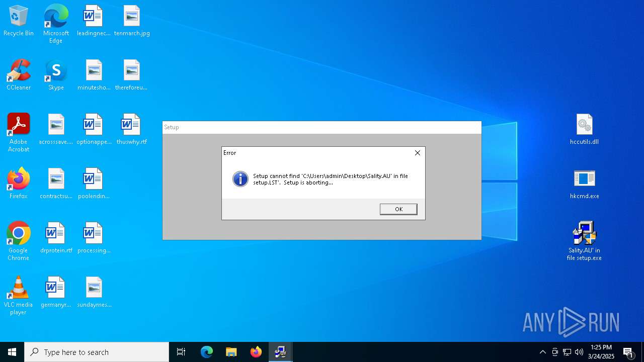Open the volume tray icon
Image resolution: width=644 pixels, height=362 pixels.
pyautogui.click(x=579, y=352)
